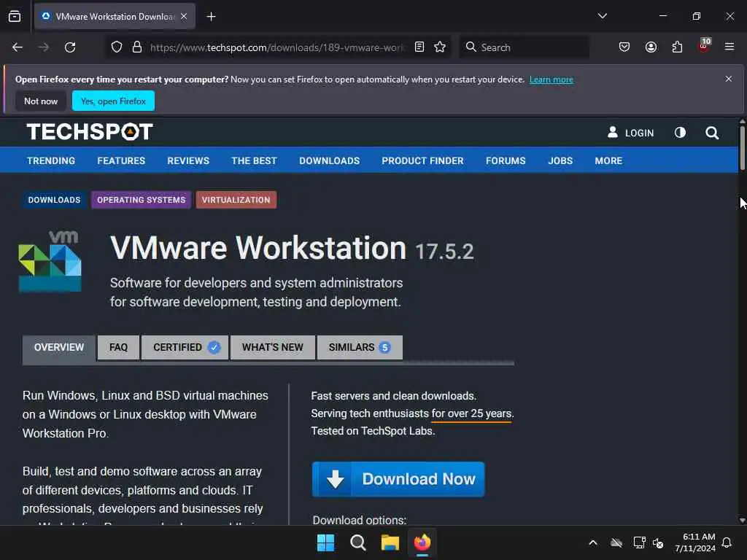The height and width of the screenshot is (560, 747).
Task: Open the extensions puzzle icon
Action: [677, 47]
